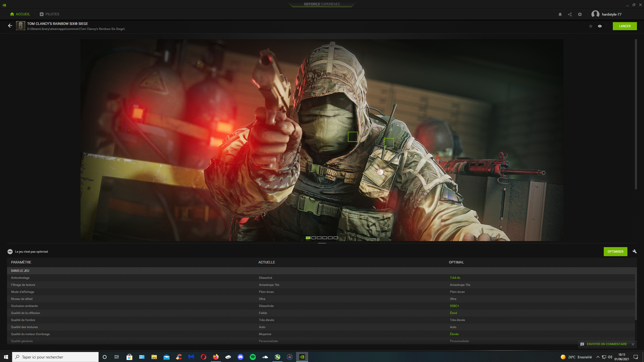Image resolution: width=644 pixels, height=362 pixels.
Task: Open the notifications bell
Action: tap(560, 14)
